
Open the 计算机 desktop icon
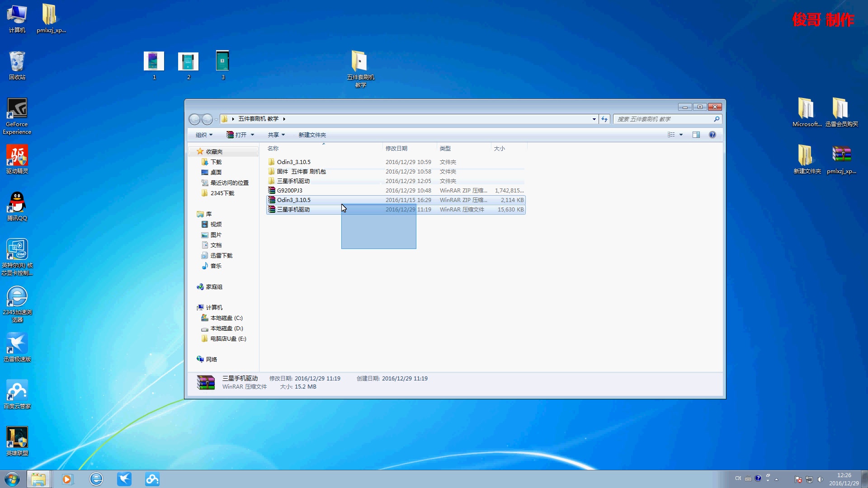[17, 18]
